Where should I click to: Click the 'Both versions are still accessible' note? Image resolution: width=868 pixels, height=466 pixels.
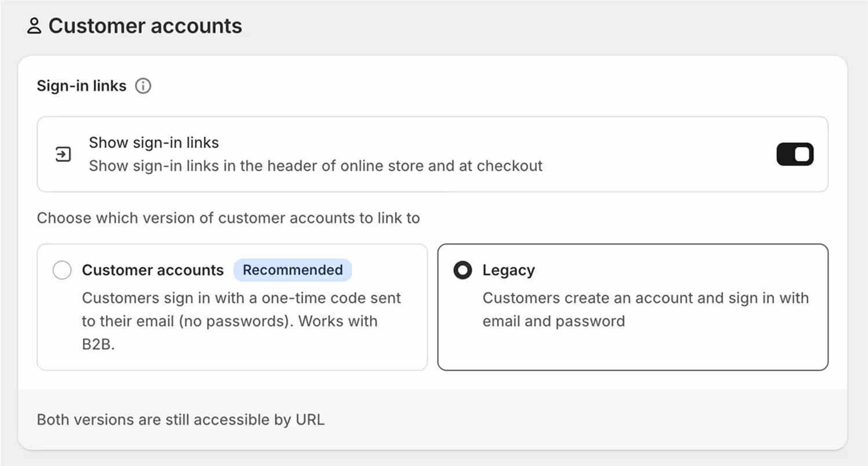tap(181, 420)
